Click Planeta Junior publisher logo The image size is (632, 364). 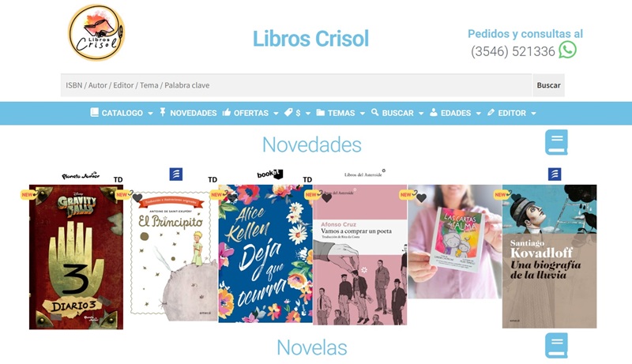81,176
